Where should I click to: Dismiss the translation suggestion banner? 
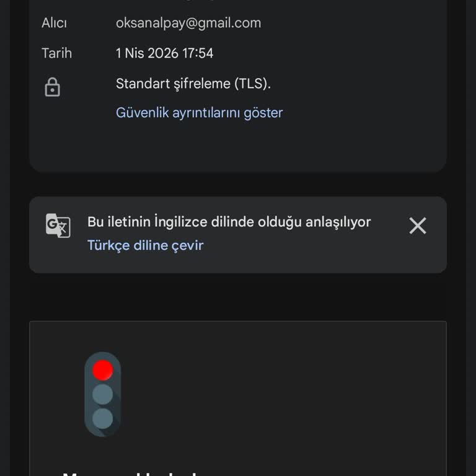point(418,226)
